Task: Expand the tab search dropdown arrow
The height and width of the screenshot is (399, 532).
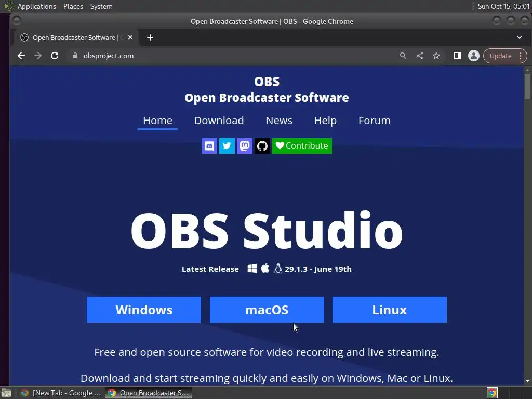Action: (x=520, y=37)
